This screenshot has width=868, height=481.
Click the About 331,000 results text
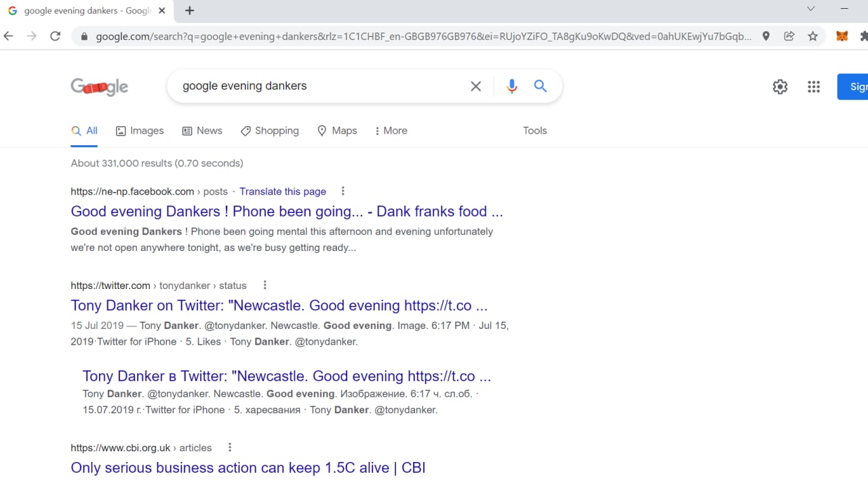(x=157, y=163)
